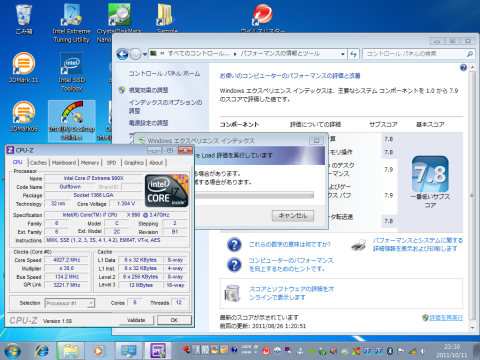Screen dimensions: 480x360
Task: Open the コンピューターのパフォーマンス hints link
Action: (291, 265)
